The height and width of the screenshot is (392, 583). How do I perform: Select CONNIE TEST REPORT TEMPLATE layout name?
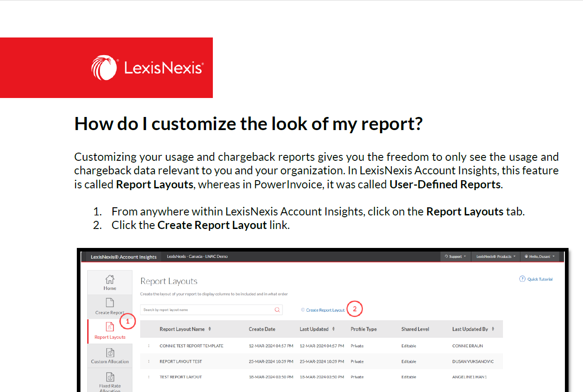coord(192,346)
